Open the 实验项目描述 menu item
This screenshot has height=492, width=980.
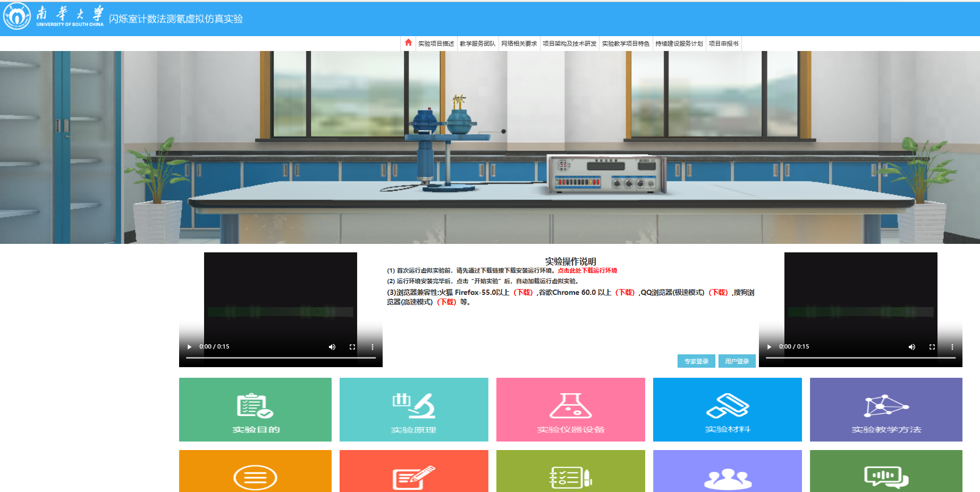point(436,44)
